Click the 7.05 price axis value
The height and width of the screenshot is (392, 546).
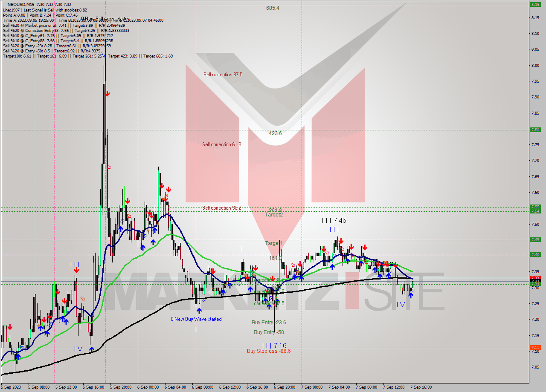point(536,367)
